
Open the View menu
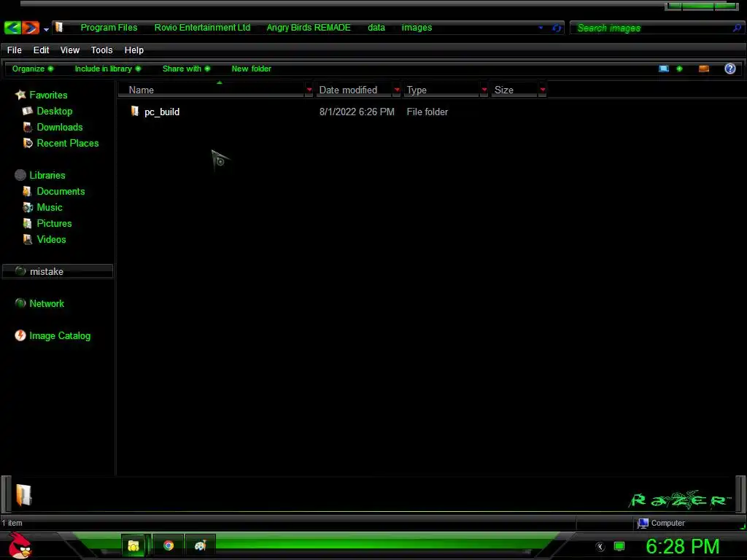click(x=69, y=50)
